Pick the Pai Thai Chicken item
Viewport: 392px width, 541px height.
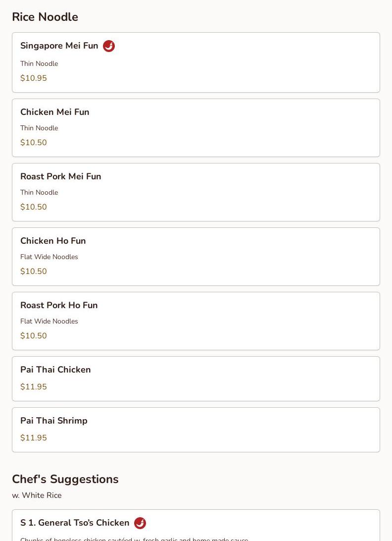196,379
